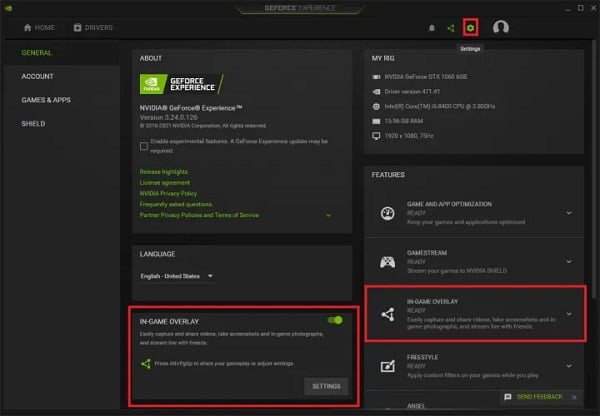Click the Send Feedback chat icon
600x416 pixels.
click(x=508, y=397)
